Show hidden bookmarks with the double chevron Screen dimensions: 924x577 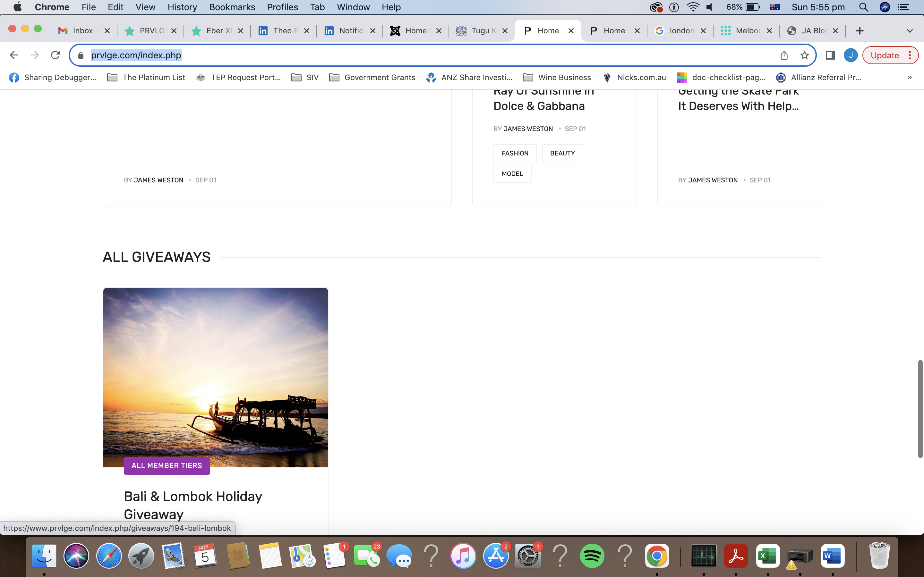click(910, 78)
